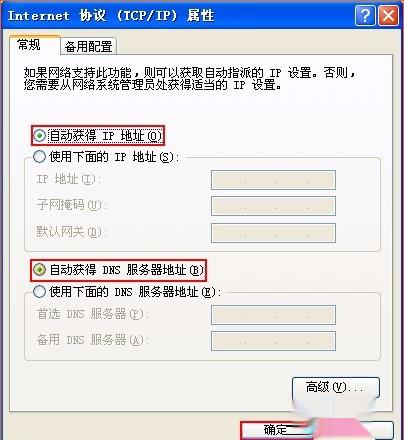404x440 pixels.
Task: Focus the 子网掩码 address field
Action: tap(273, 206)
